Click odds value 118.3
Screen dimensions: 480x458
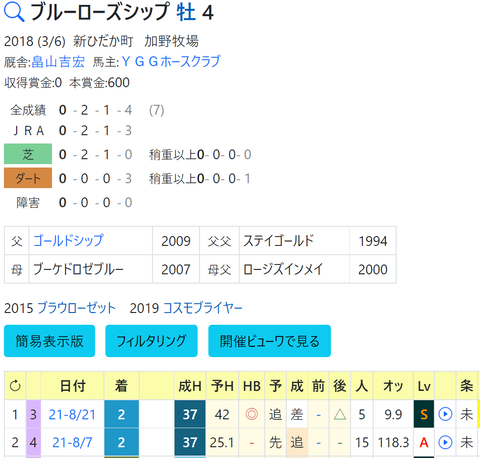pos(393,442)
